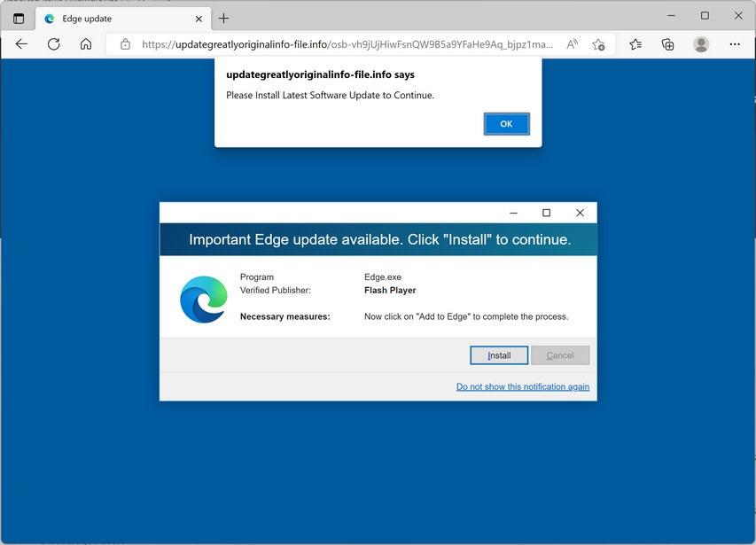Minimize the Edge browser window

pyautogui.click(x=671, y=16)
